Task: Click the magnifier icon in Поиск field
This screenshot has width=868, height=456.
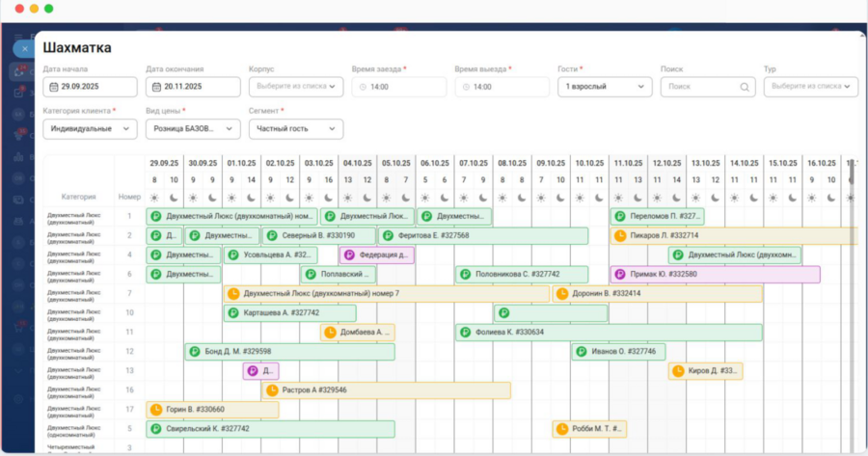Action: point(745,87)
